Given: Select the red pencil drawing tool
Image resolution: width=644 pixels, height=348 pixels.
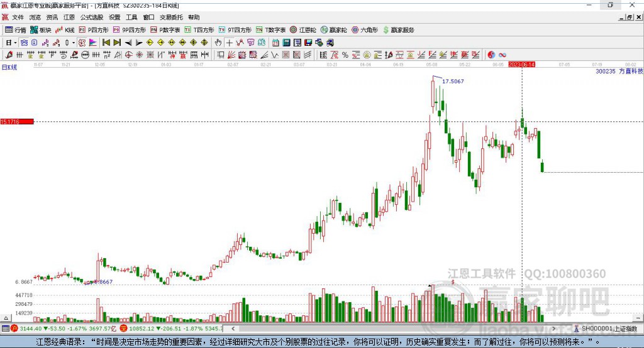Looking at the screenshot, I should pos(9,55).
